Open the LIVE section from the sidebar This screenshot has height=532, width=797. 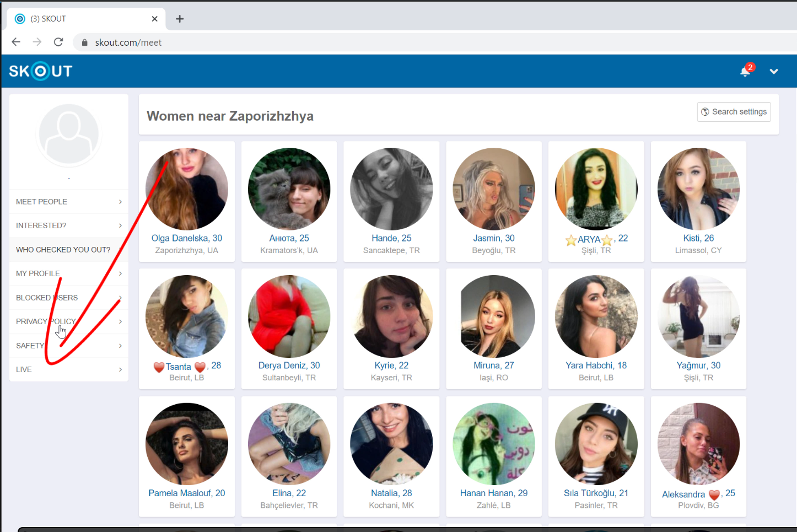coord(24,369)
